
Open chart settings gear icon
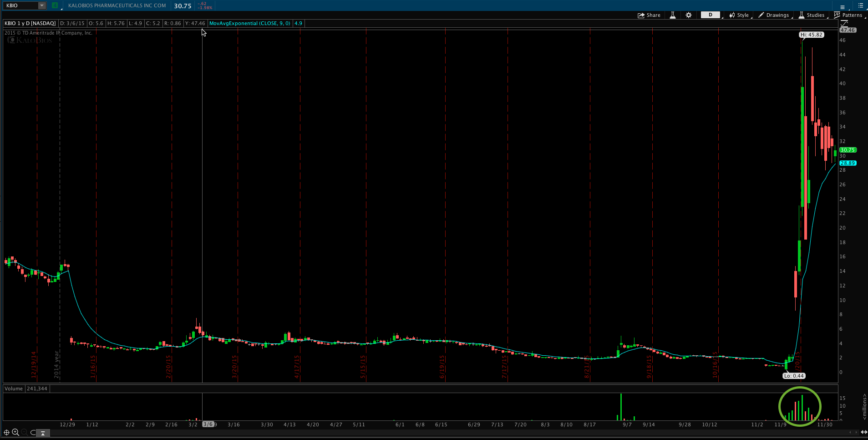click(x=689, y=15)
